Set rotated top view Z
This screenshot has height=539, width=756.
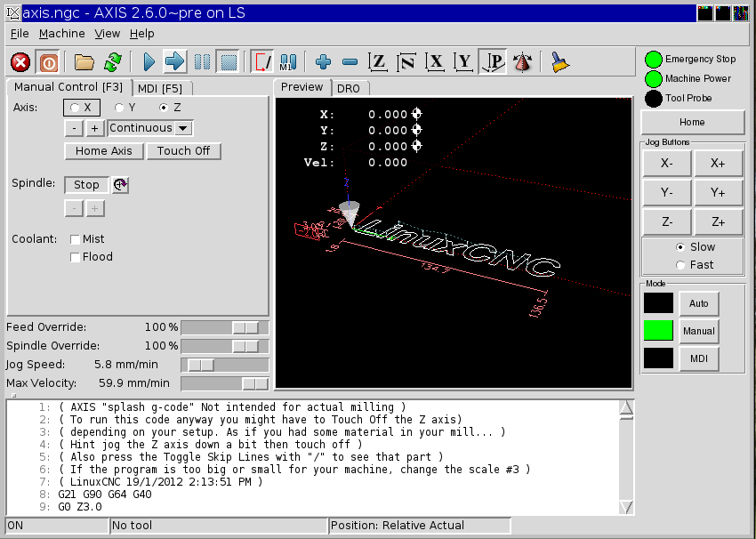pyautogui.click(x=406, y=62)
